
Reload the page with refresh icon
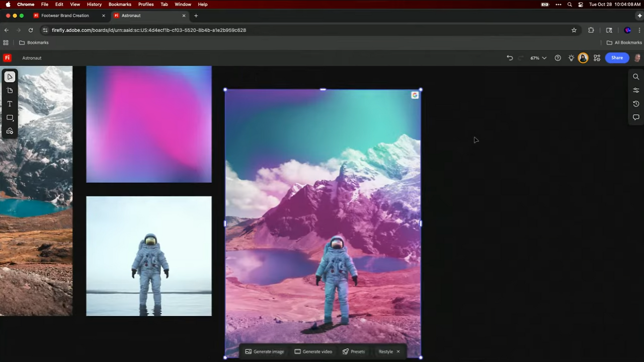31,30
